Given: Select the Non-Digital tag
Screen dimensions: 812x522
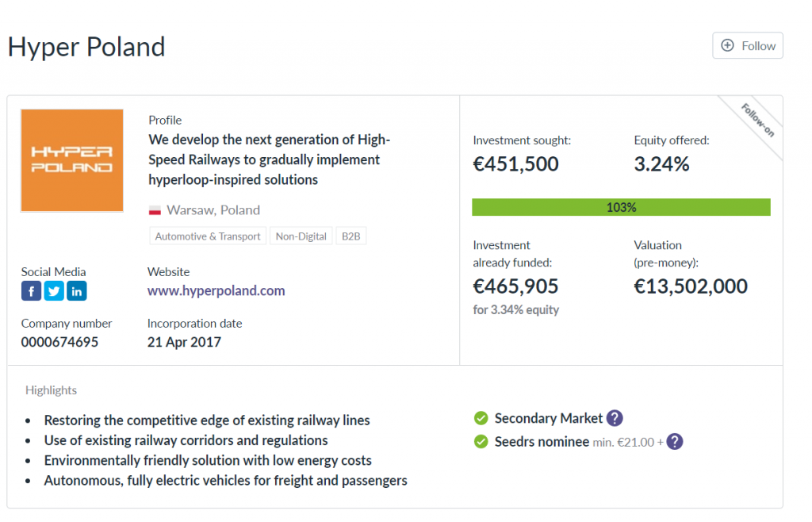Looking at the screenshot, I should pyautogui.click(x=301, y=236).
